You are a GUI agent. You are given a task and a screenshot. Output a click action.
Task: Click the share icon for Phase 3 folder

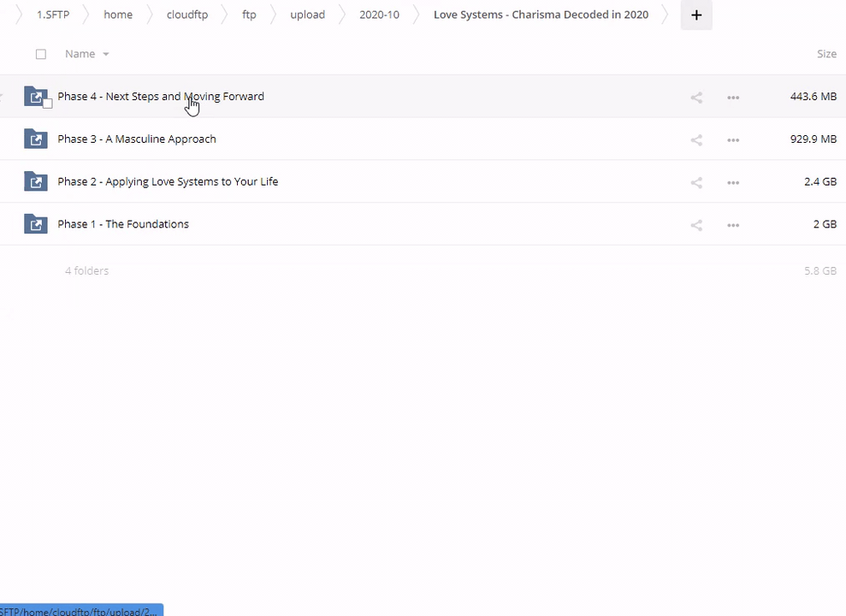pos(696,139)
